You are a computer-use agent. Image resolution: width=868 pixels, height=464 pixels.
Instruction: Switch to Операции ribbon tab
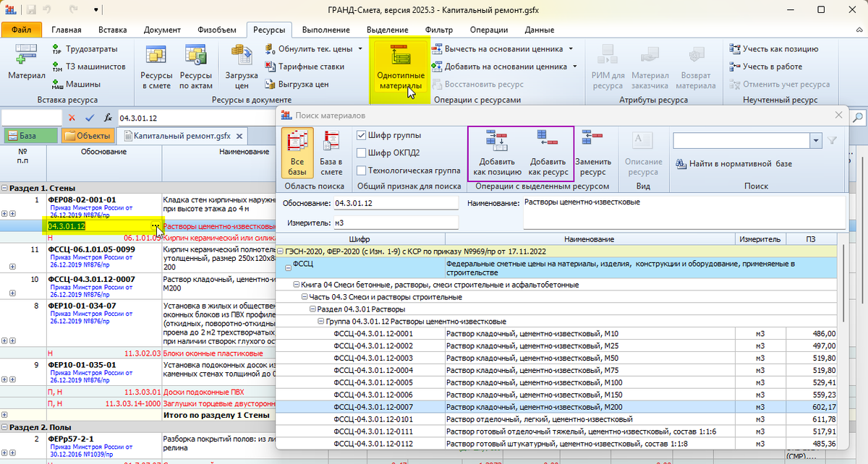(488, 30)
